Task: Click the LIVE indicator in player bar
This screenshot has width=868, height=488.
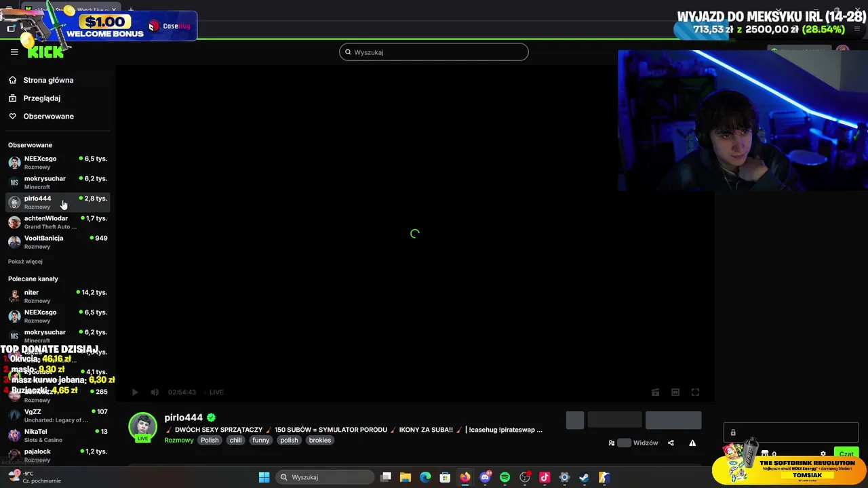Action: coord(214,392)
